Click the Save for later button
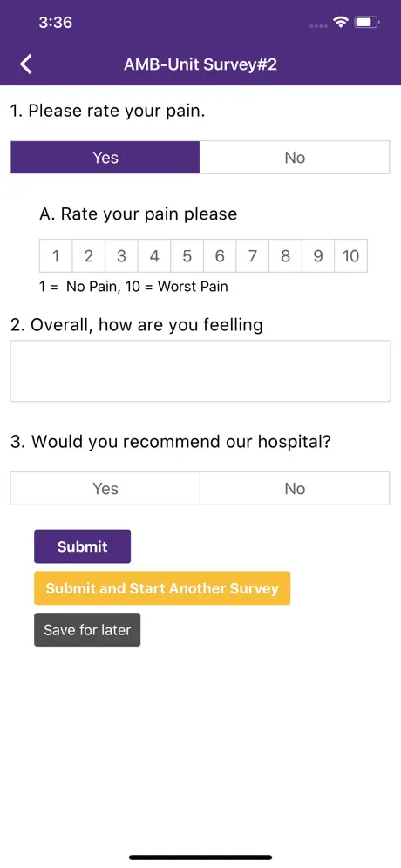401x868 pixels. [x=87, y=629]
